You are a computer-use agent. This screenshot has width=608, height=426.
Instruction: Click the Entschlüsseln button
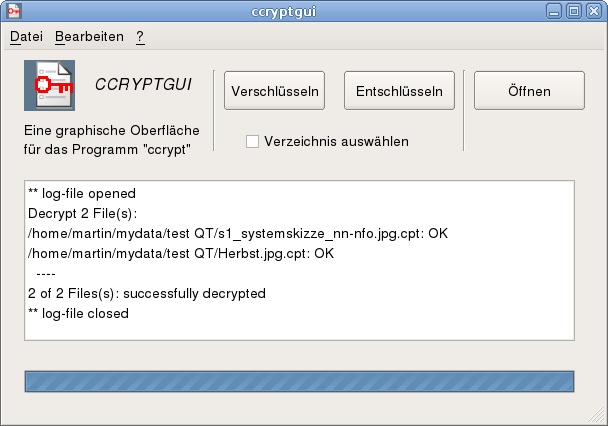(399, 91)
